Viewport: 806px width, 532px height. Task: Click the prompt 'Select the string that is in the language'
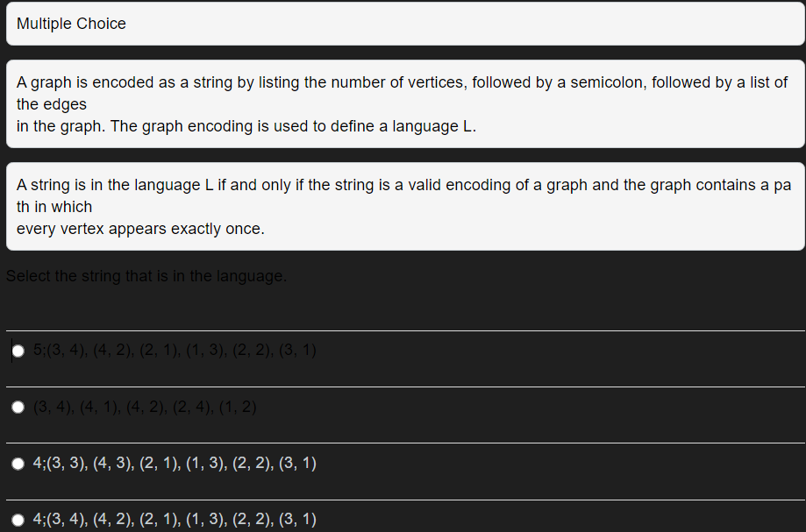tap(146, 276)
